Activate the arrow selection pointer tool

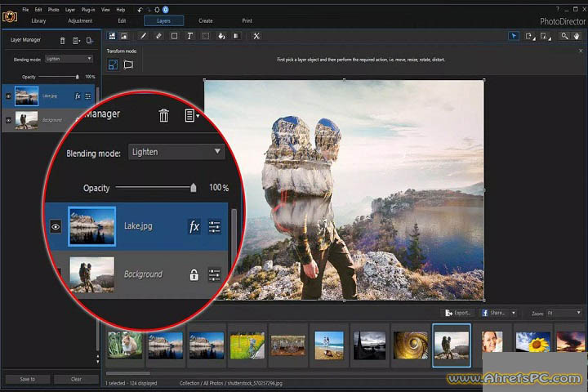(x=514, y=36)
